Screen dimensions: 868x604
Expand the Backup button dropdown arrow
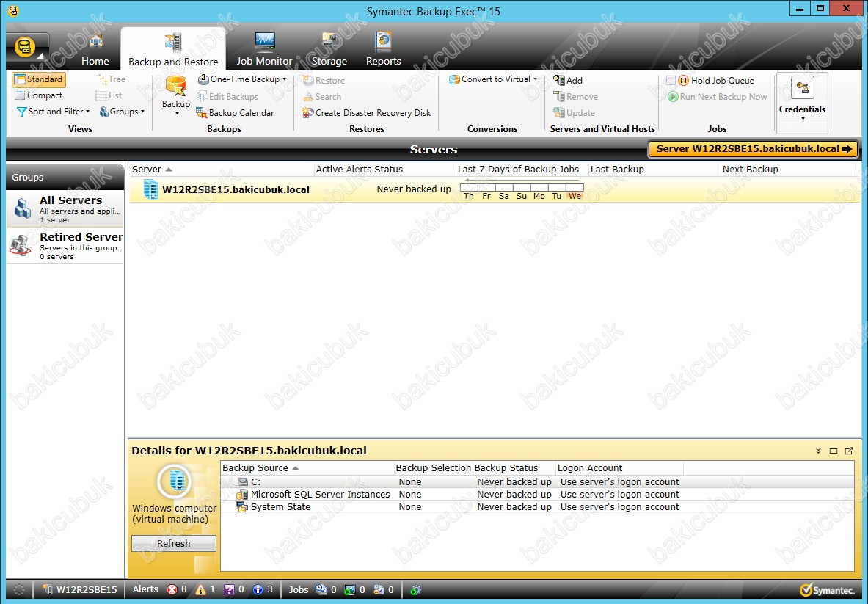tap(177, 114)
